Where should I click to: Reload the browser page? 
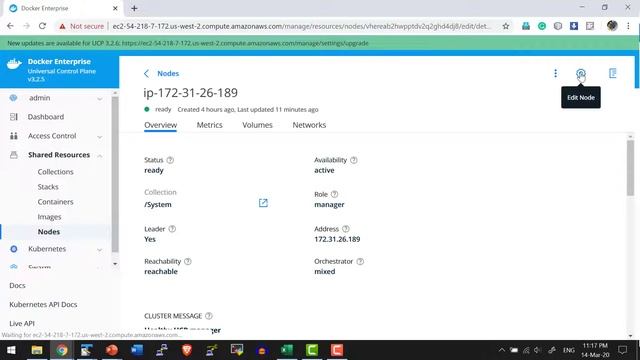42,26
